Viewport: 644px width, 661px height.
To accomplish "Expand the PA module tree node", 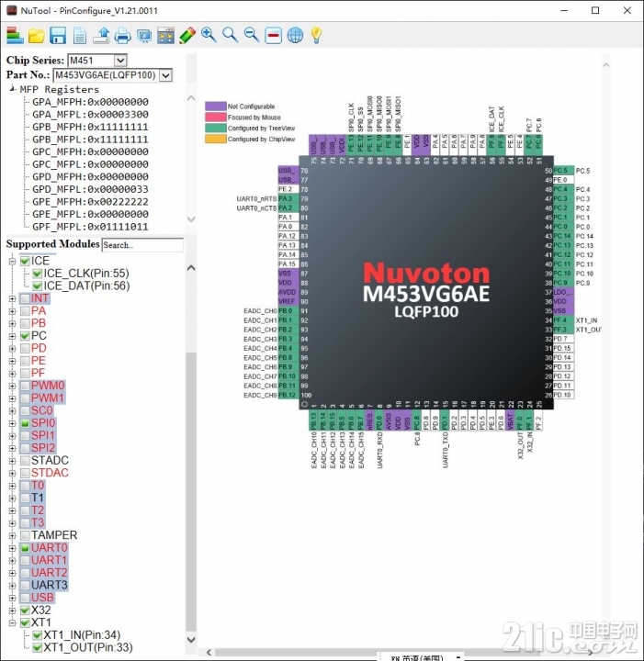I will coord(12,311).
